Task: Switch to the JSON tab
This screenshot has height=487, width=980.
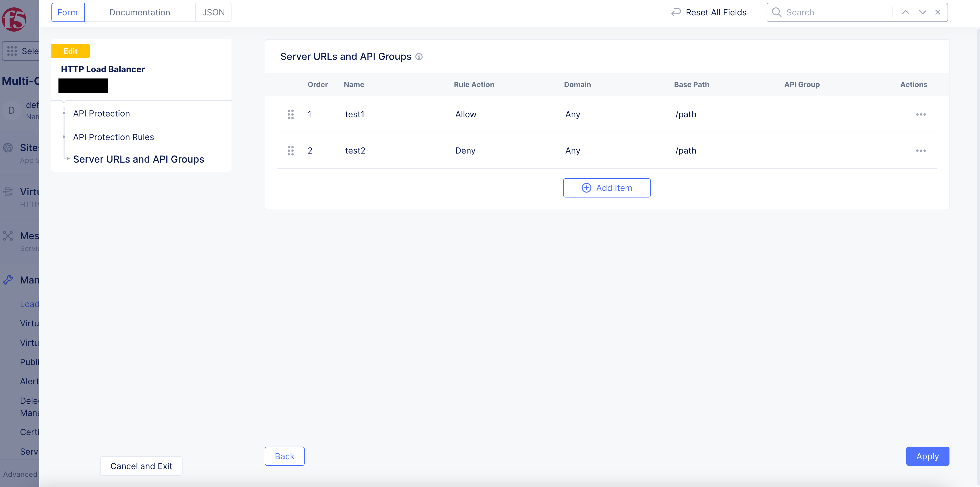Action: [x=213, y=13]
